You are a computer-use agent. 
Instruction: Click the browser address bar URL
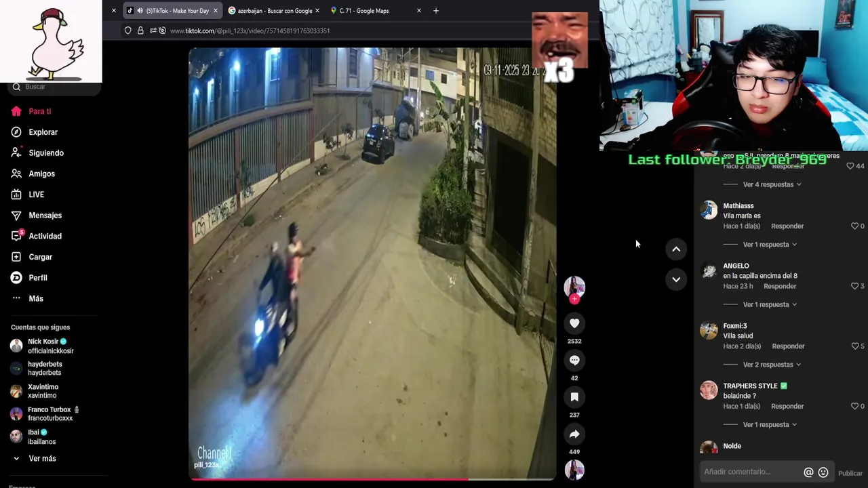click(x=250, y=30)
